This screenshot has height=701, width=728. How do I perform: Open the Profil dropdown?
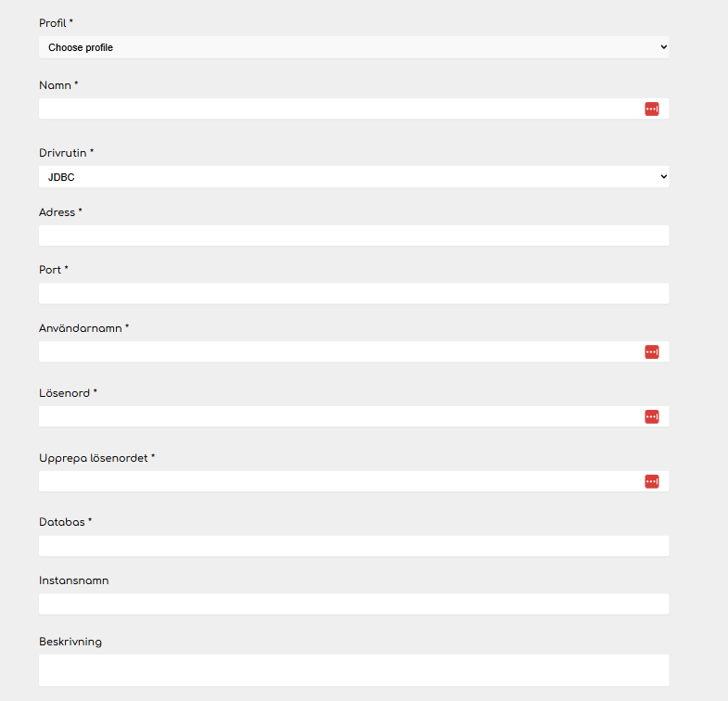[x=353, y=47]
